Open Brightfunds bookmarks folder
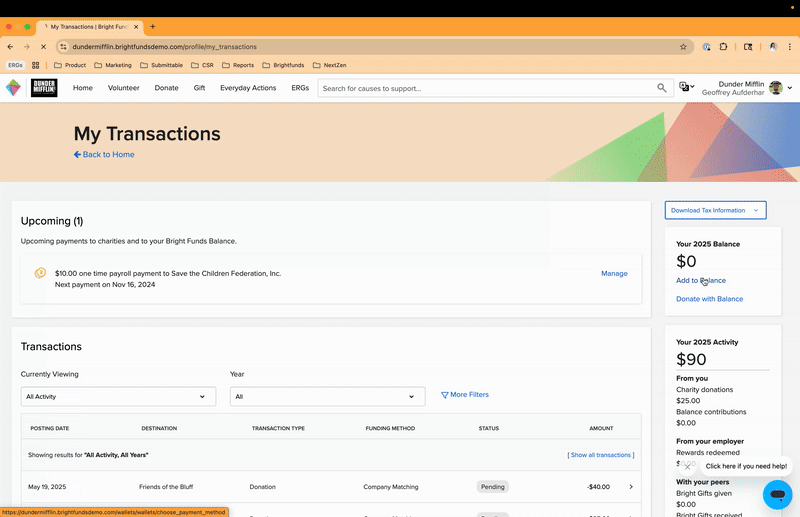 (x=283, y=65)
